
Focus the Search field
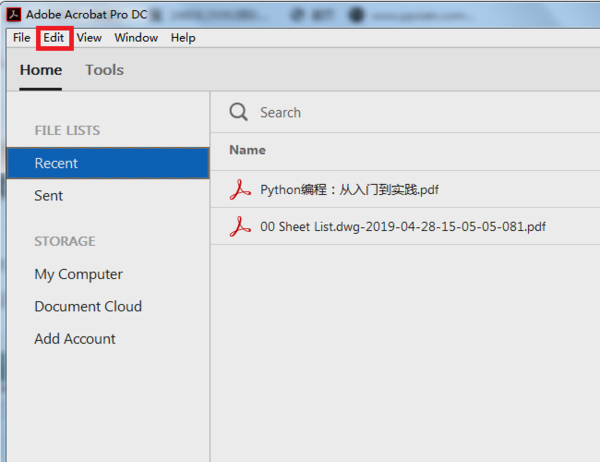pos(280,113)
